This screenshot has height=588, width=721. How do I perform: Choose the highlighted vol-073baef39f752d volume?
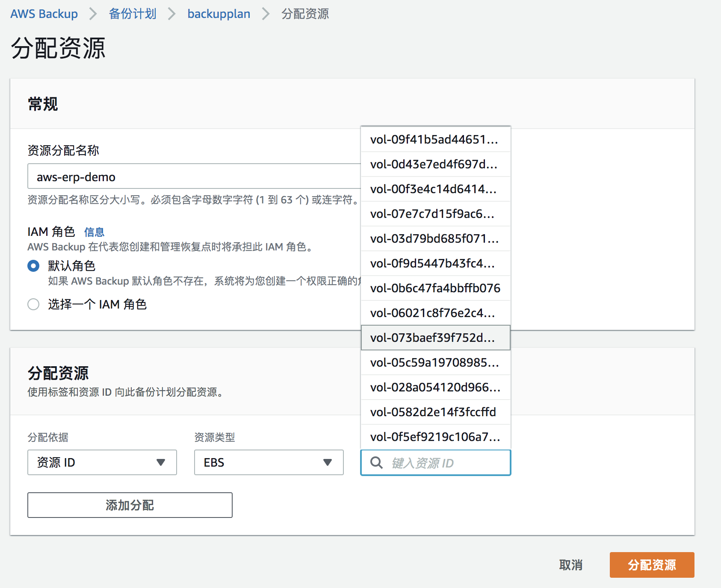point(435,338)
